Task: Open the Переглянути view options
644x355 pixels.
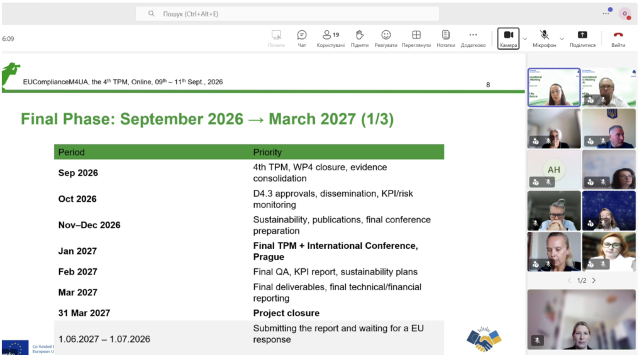Action: (x=416, y=38)
